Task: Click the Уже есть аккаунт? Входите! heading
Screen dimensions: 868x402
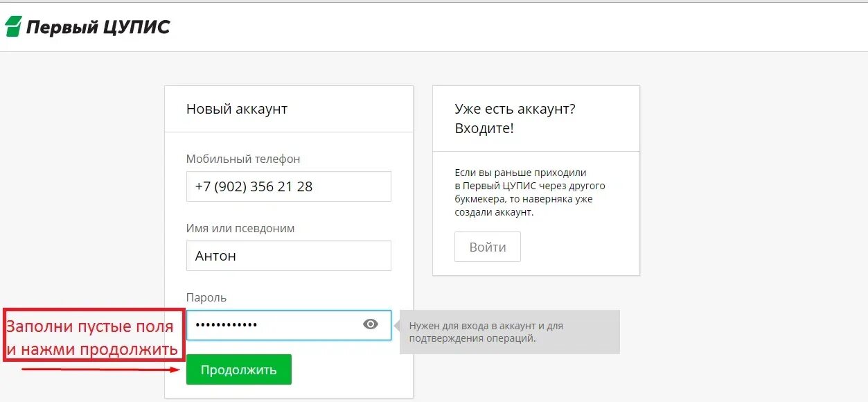Action: (x=515, y=119)
